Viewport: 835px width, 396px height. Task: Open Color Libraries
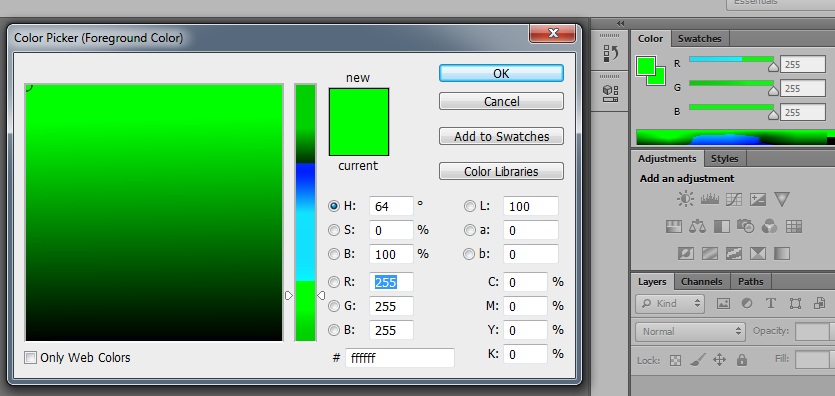coord(501,171)
